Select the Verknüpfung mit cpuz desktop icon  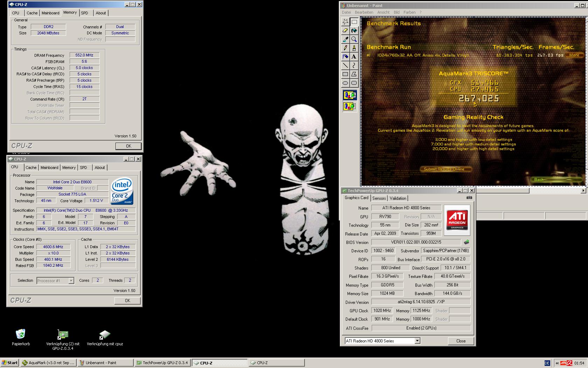[x=105, y=338]
